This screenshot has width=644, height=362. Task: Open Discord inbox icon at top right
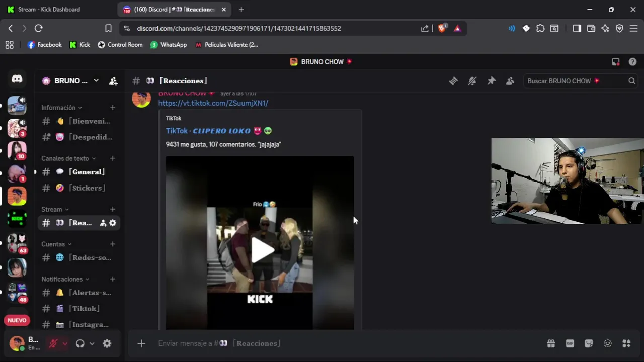(615, 62)
